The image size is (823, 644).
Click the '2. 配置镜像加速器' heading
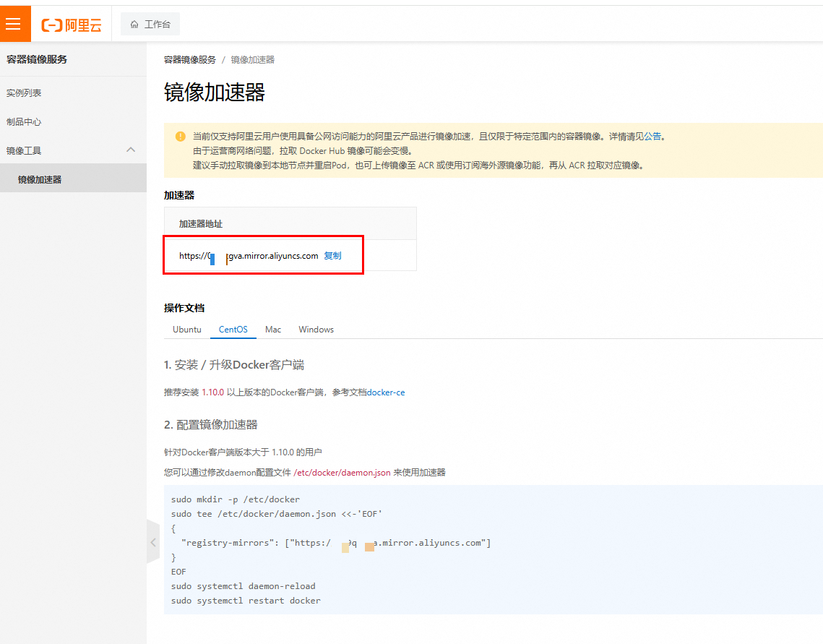pyautogui.click(x=210, y=424)
